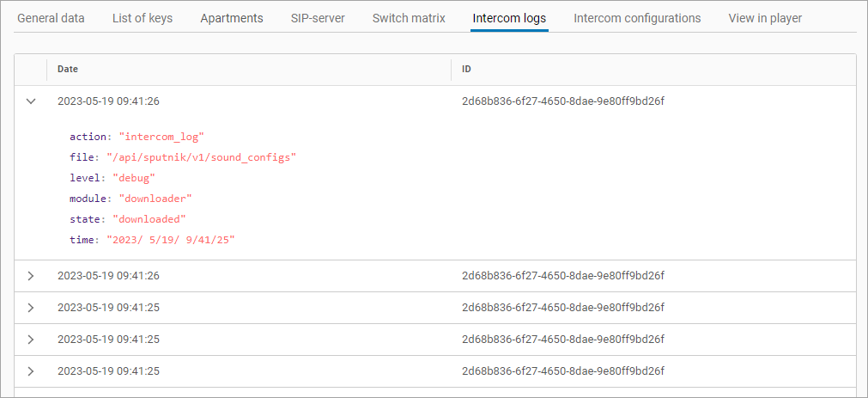Expand the last visible 09:41:25 log row

pos(31,371)
